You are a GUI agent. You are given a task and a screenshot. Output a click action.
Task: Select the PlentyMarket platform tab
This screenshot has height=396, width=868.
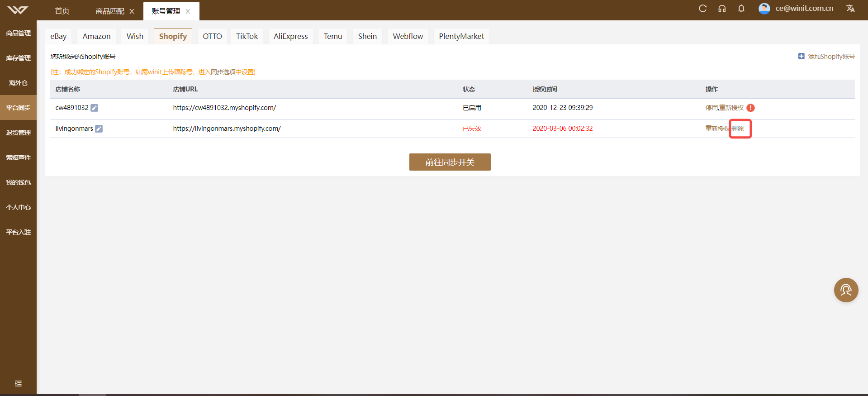461,36
